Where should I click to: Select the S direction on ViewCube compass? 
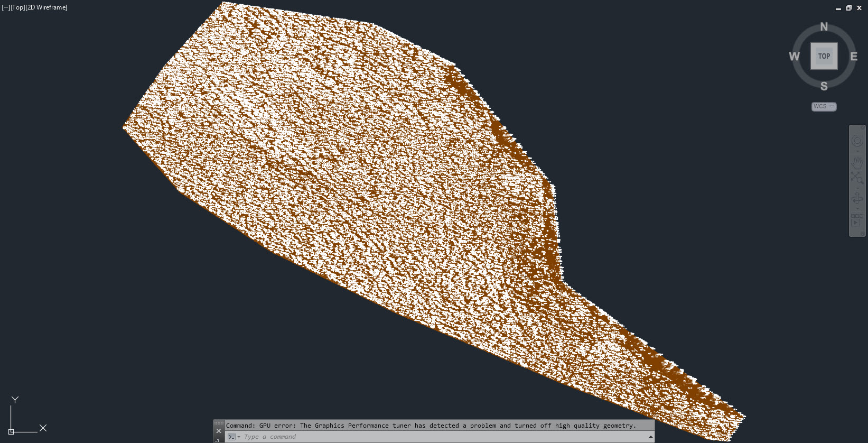(824, 86)
